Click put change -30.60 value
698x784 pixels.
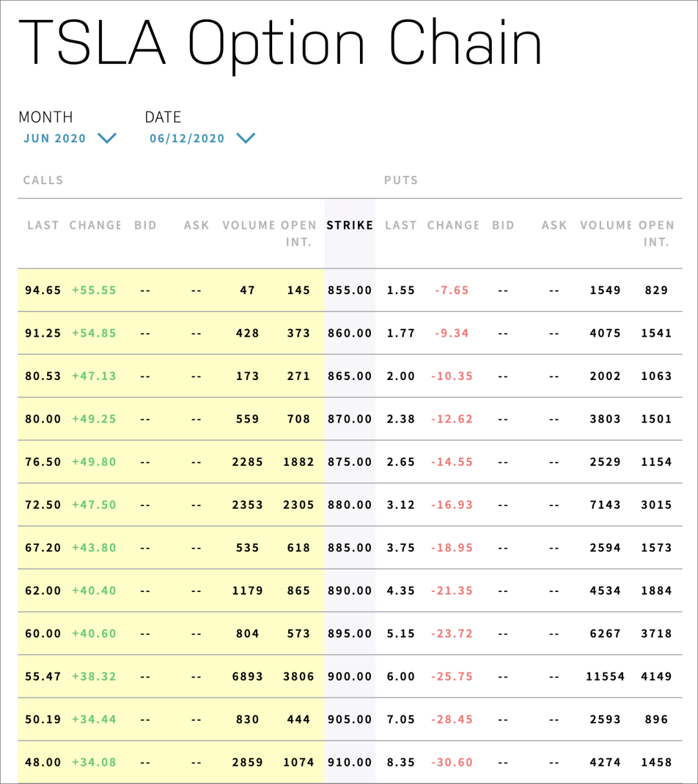[x=452, y=763]
